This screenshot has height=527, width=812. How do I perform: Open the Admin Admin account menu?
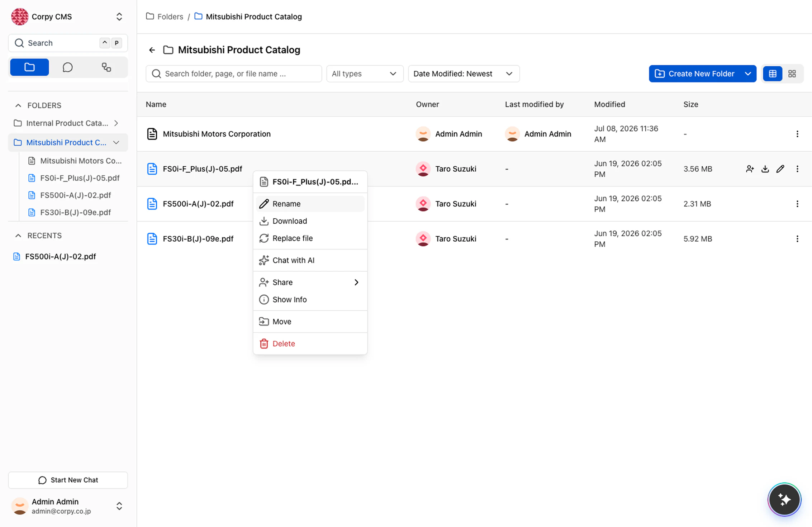point(119,506)
